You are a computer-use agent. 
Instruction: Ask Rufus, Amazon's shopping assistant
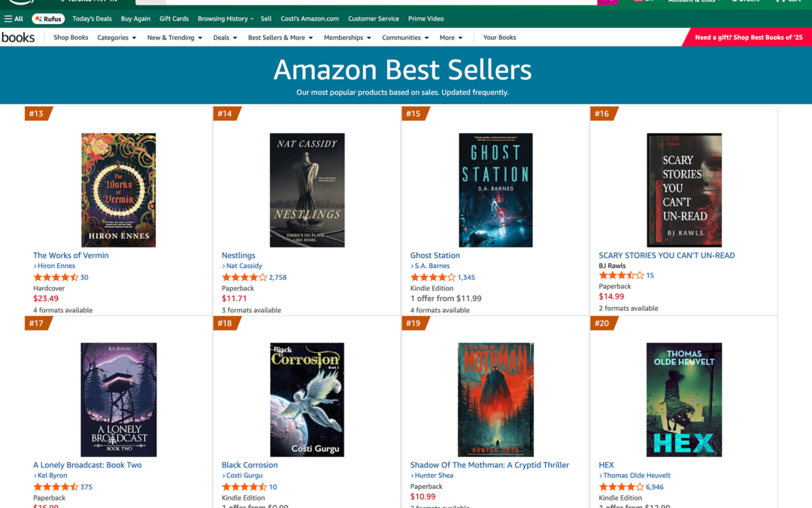click(x=47, y=18)
